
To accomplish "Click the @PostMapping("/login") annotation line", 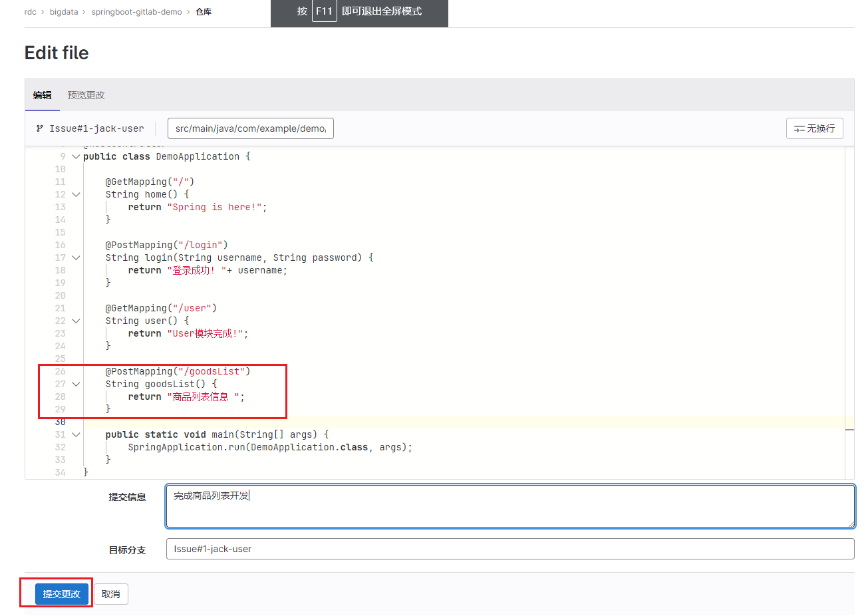I will pos(166,245).
